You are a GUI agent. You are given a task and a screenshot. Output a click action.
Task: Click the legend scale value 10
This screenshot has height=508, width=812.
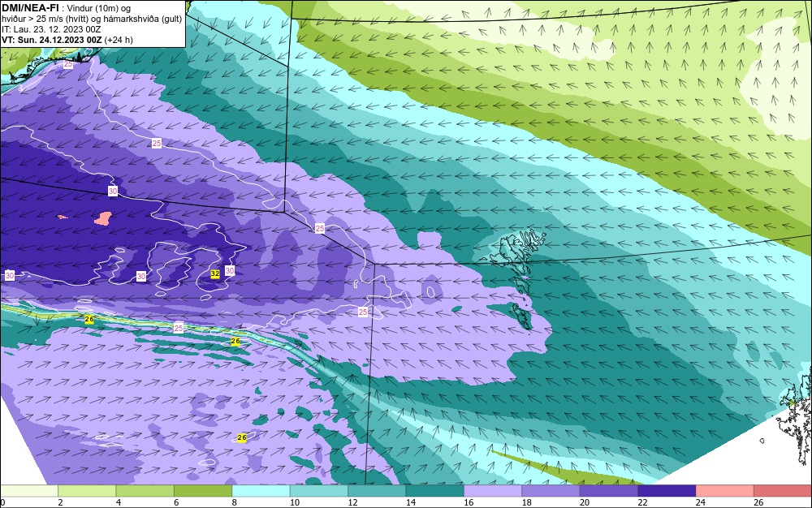[295, 502]
